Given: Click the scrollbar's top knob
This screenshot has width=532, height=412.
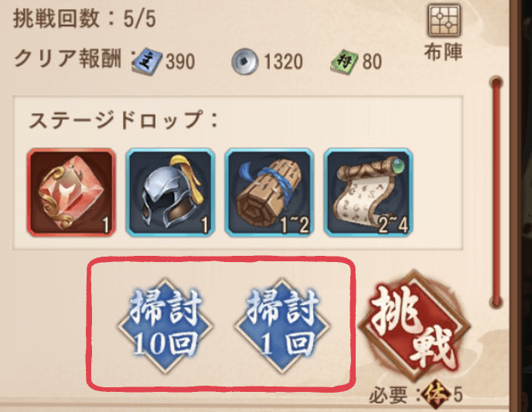Looking at the screenshot, I should (496, 83).
